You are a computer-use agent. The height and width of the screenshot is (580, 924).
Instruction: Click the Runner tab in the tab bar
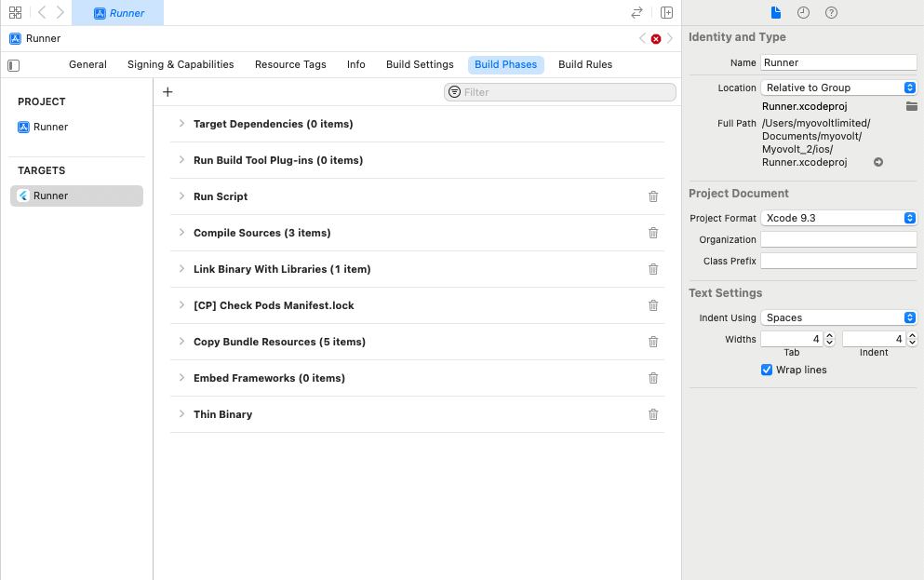tap(118, 13)
